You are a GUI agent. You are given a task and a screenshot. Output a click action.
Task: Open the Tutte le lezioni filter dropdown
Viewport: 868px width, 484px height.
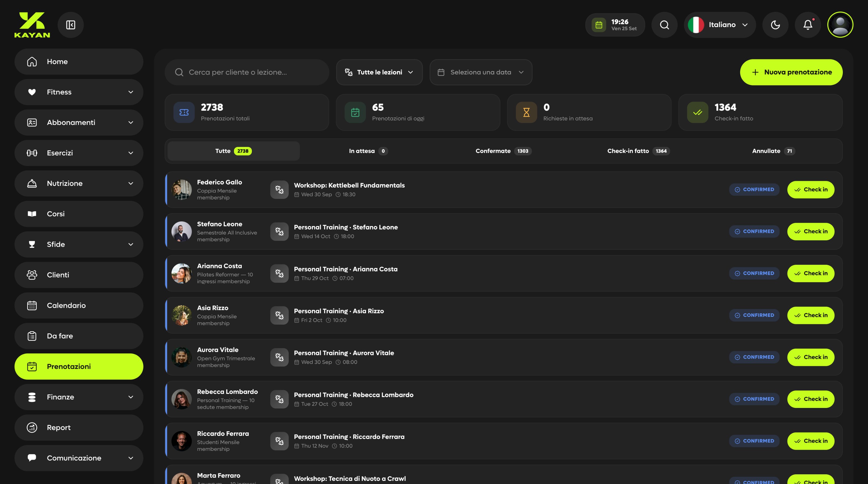(x=379, y=72)
